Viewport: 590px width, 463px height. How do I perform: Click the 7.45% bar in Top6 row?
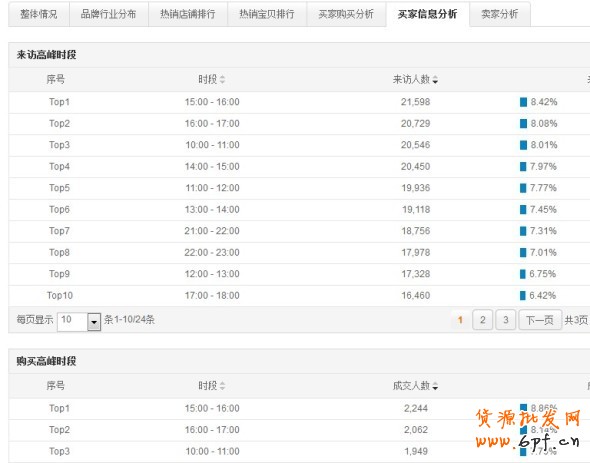[x=523, y=209]
